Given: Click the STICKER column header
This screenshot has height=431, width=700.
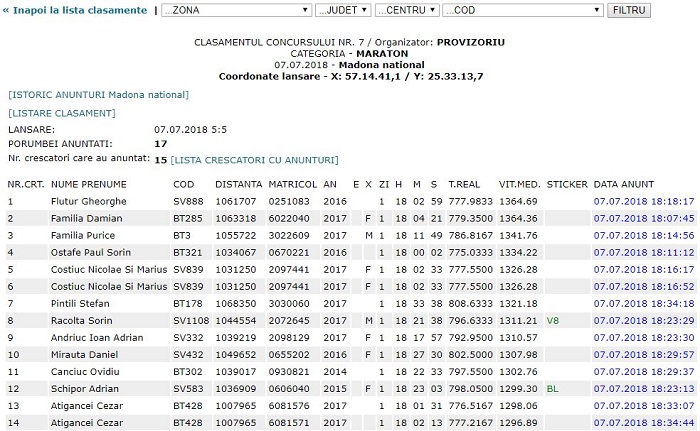Looking at the screenshot, I should pos(567,184).
